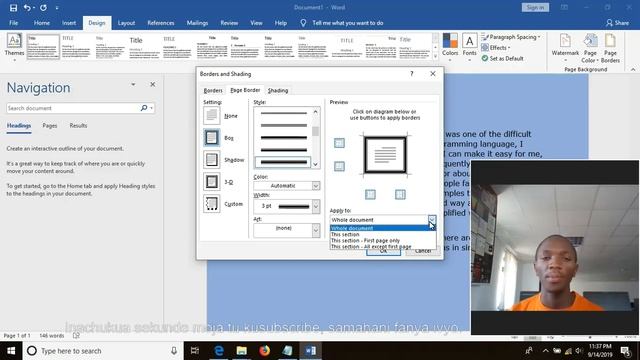Choose This section option

click(x=383, y=234)
